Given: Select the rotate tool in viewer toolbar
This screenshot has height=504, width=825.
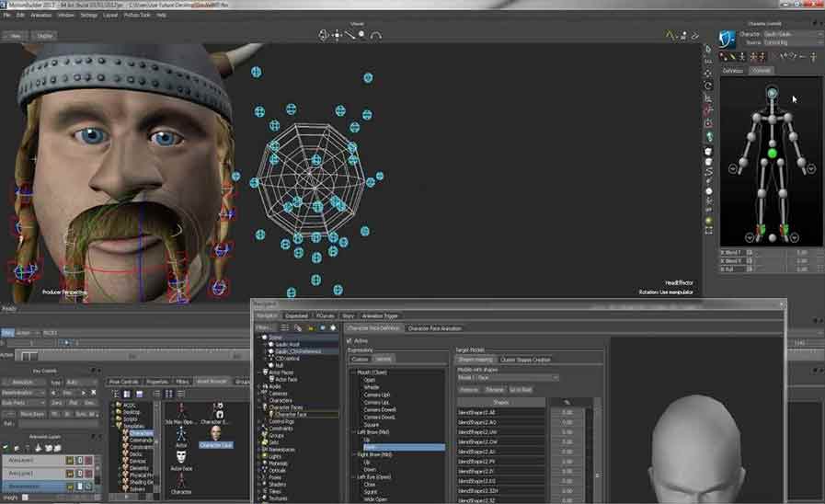Looking at the screenshot, I should tap(709, 86).
